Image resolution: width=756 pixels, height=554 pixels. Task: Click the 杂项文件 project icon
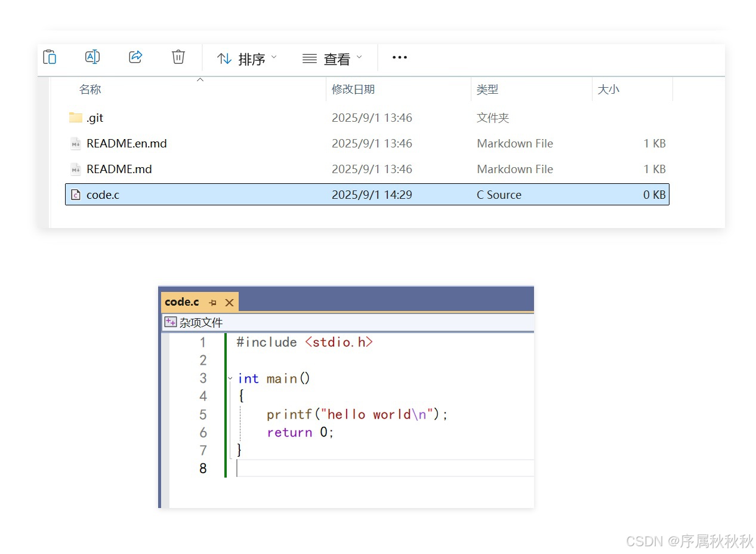[171, 322]
